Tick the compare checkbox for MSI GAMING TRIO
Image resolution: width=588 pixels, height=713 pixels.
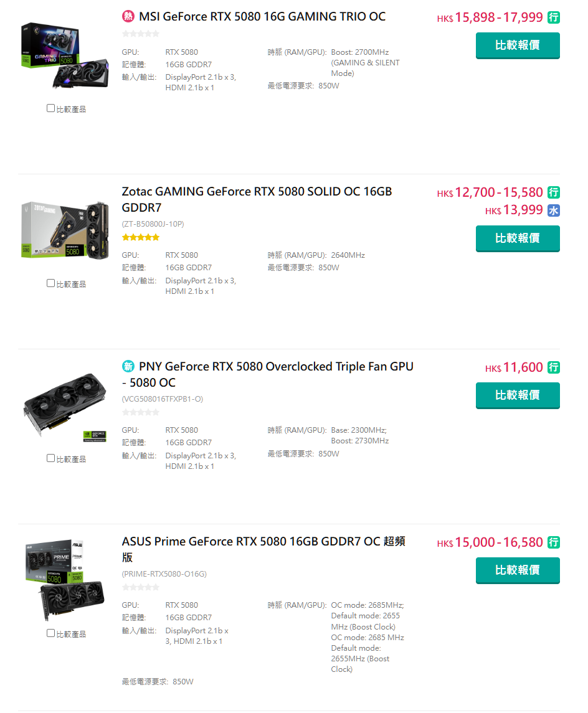[x=50, y=108]
